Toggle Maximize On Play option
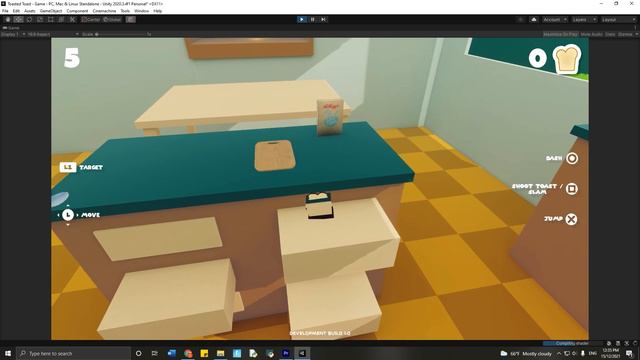This screenshot has width=640, height=360. pos(560,34)
